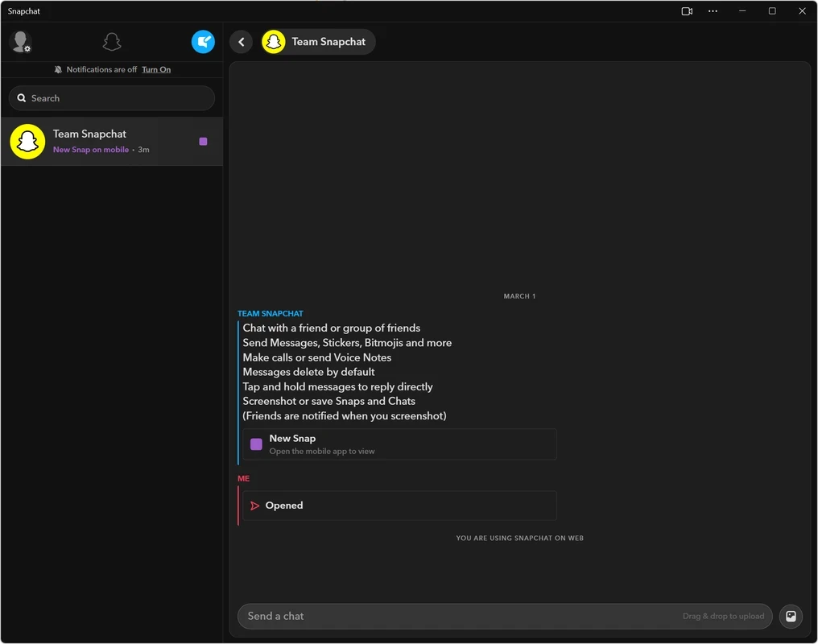Click the purple new snap indicator
Screen dimensions: 818x644
tap(203, 142)
